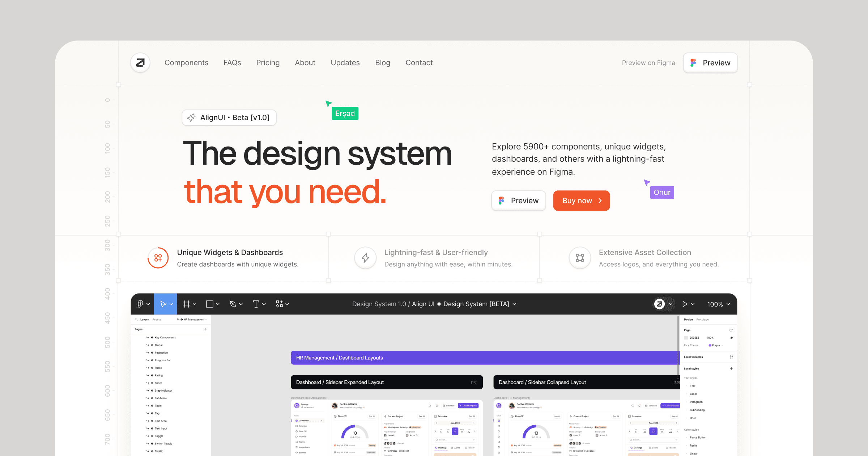Select the Frame tool icon

pyautogui.click(x=187, y=304)
